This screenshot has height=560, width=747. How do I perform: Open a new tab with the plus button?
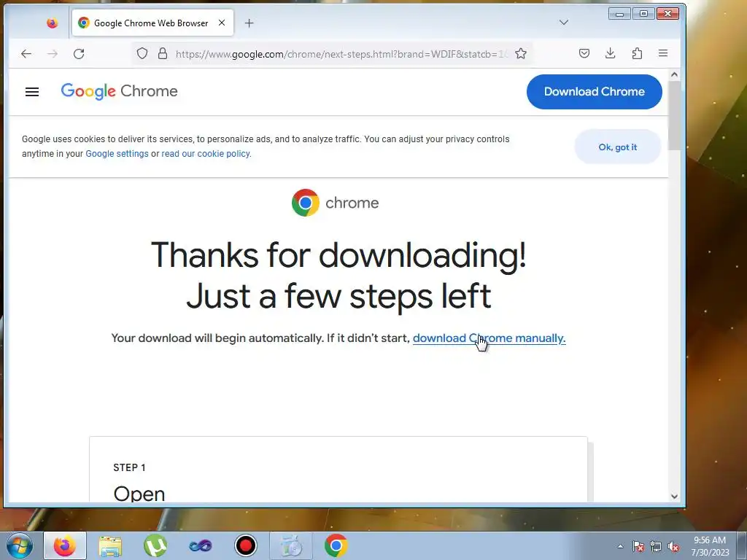point(249,23)
